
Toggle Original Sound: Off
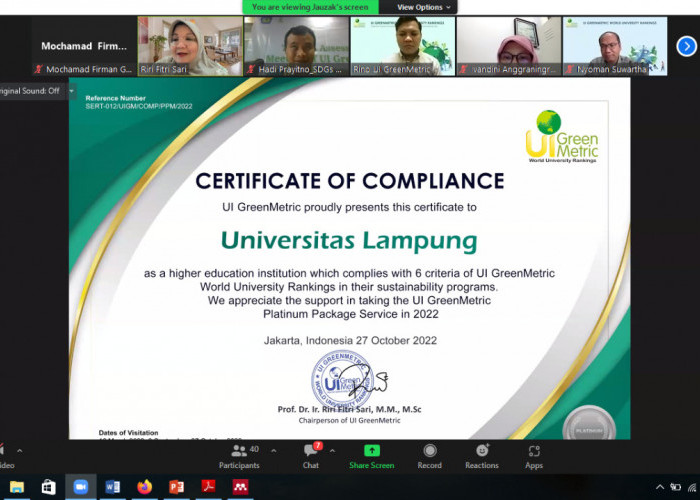point(29,91)
